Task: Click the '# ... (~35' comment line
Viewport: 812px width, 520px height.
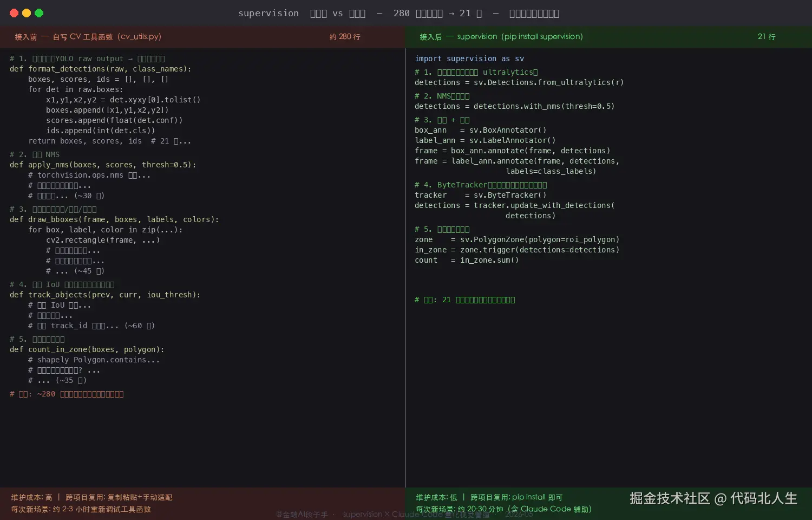Action: [57, 380]
